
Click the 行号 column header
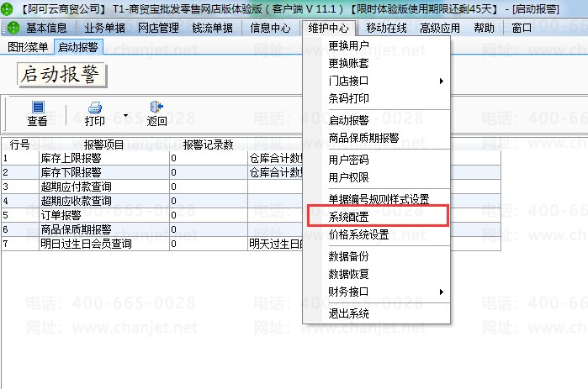pyautogui.click(x=20, y=145)
